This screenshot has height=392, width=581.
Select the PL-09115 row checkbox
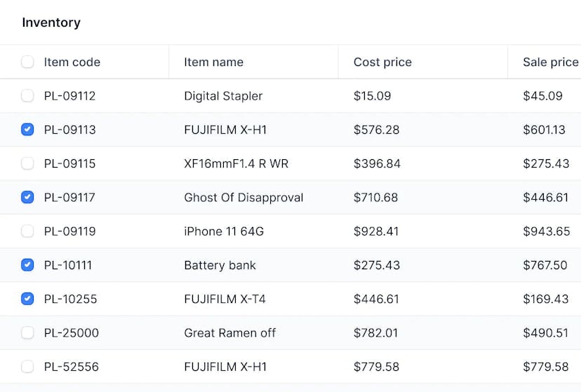point(27,163)
